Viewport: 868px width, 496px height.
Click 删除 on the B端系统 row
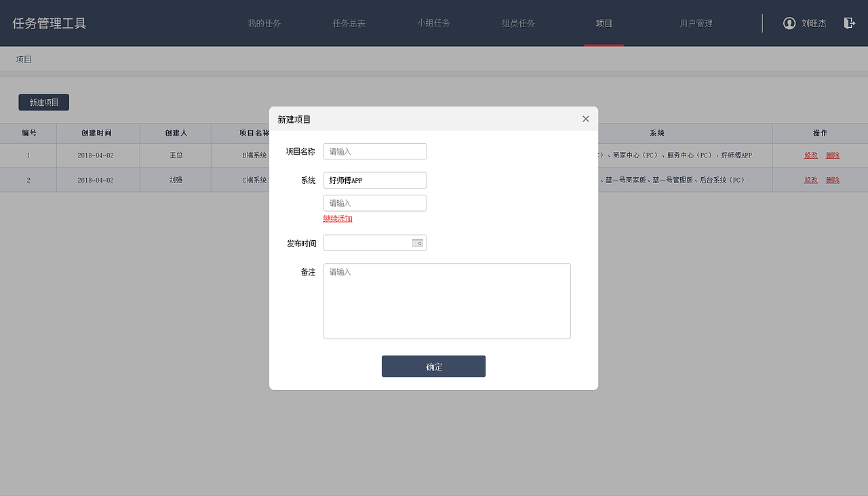coord(833,155)
